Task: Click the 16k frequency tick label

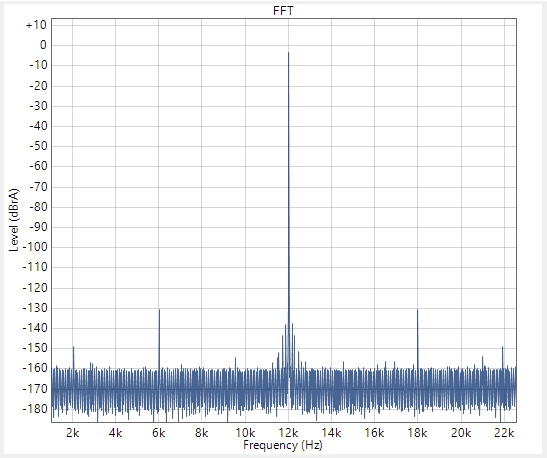Action: 374,433
